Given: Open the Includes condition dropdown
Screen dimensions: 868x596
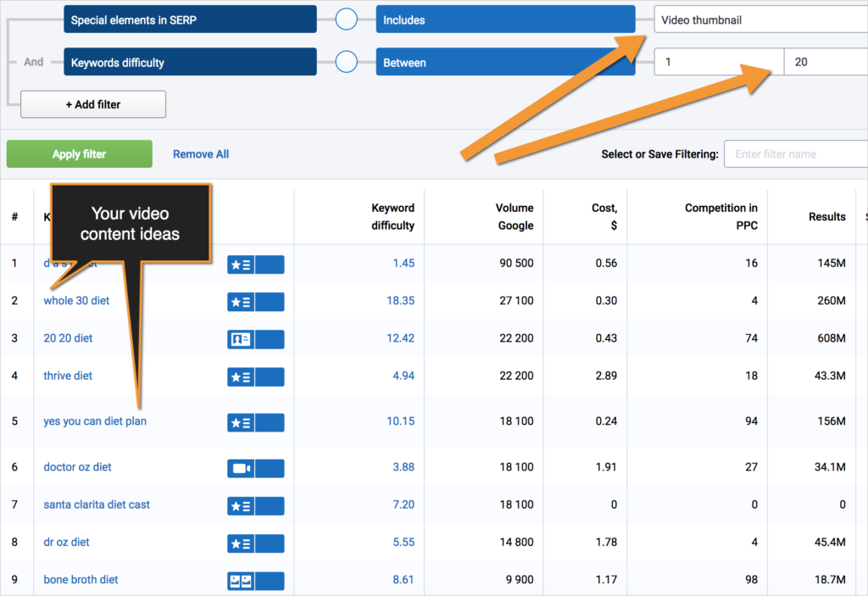Looking at the screenshot, I should click(505, 19).
